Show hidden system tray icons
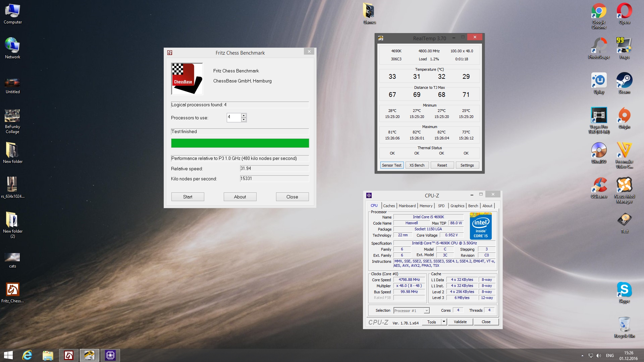Screen dimensions: 644x362 [582, 356]
